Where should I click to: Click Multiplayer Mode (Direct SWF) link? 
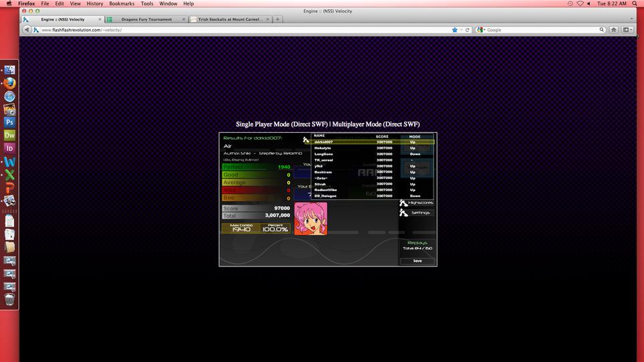pyautogui.click(x=376, y=124)
